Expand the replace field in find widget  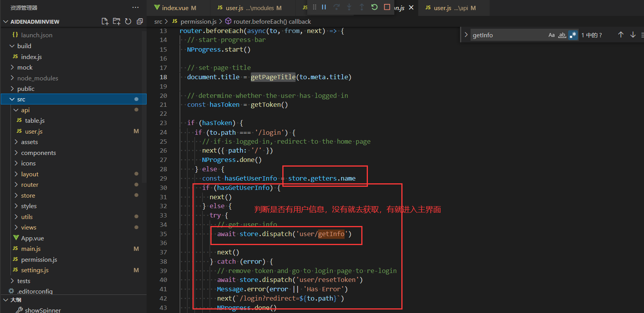tap(466, 35)
